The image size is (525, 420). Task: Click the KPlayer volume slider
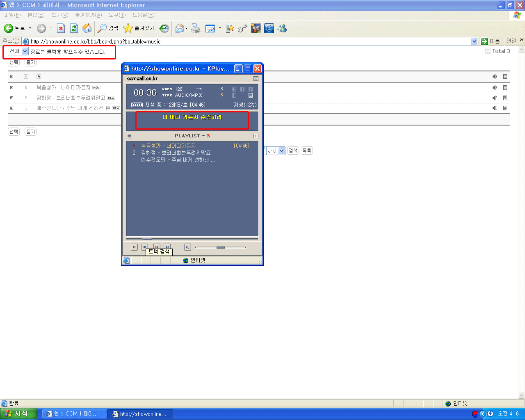tap(221, 247)
